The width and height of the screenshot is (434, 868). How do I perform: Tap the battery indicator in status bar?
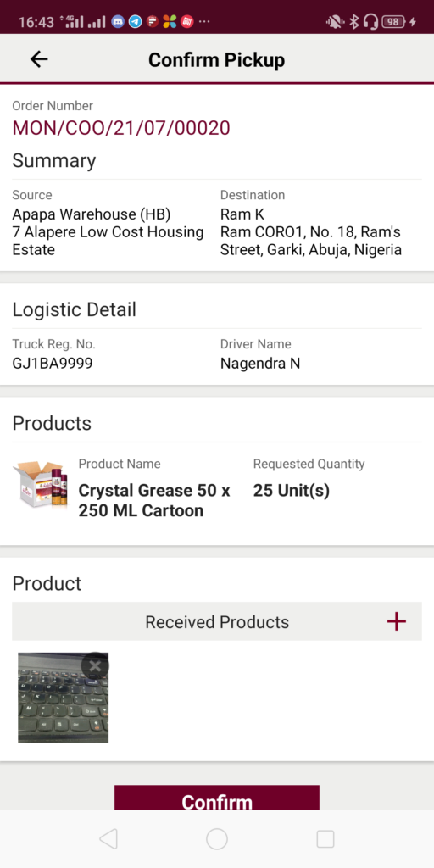point(393,21)
